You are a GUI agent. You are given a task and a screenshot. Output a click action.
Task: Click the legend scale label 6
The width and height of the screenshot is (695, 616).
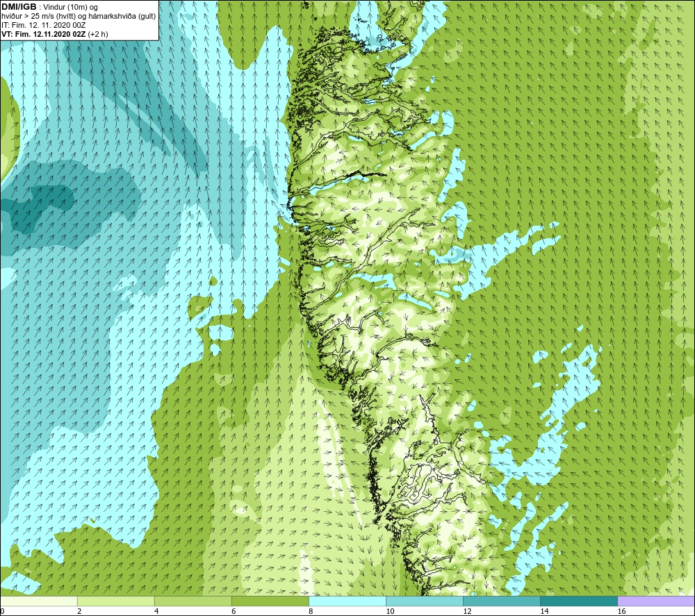[x=234, y=612]
